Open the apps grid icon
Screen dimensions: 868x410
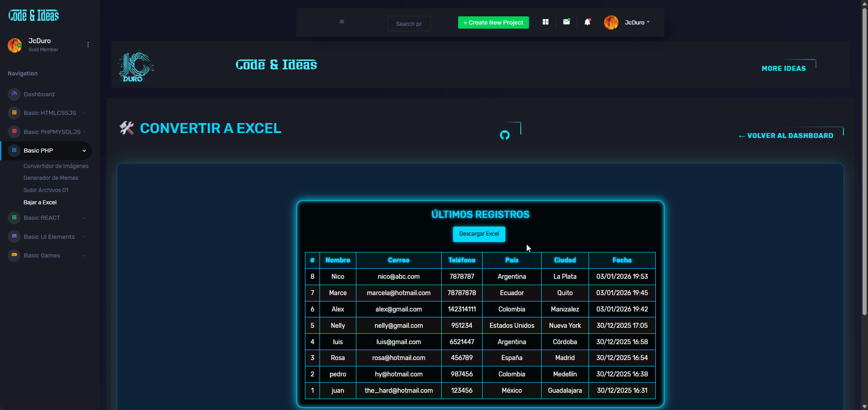coord(545,22)
